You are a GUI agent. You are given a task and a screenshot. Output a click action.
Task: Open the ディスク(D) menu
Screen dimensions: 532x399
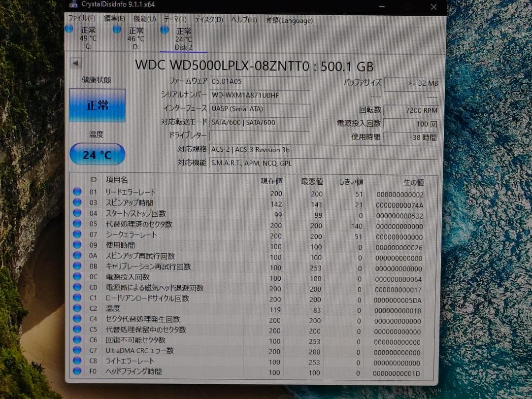(209, 19)
